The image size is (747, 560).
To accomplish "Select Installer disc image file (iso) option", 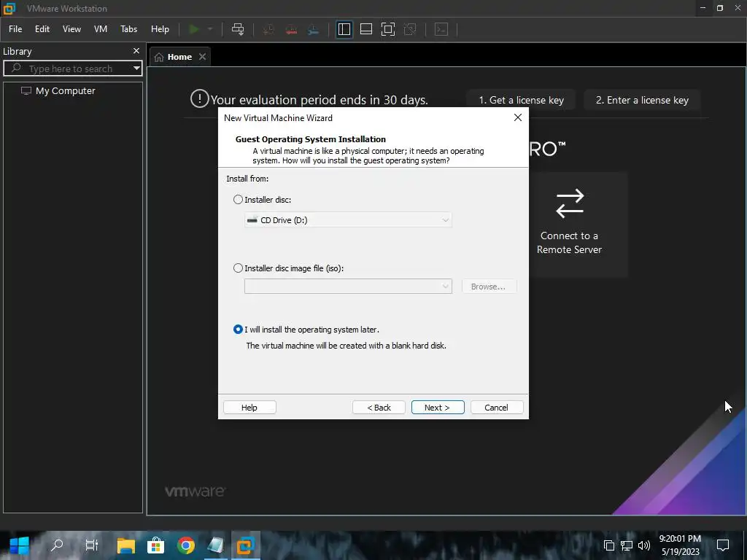I will pyautogui.click(x=238, y=268).
